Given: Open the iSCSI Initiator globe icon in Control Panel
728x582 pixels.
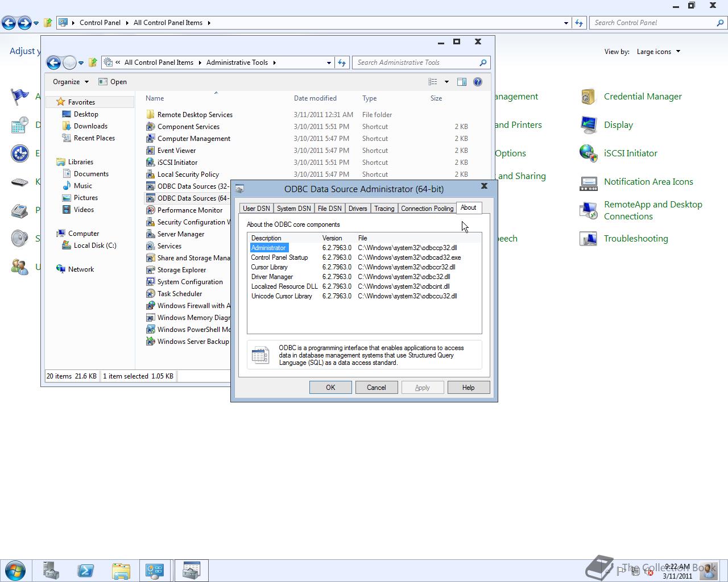Looking at the screenshot, I should coord(588,153).
